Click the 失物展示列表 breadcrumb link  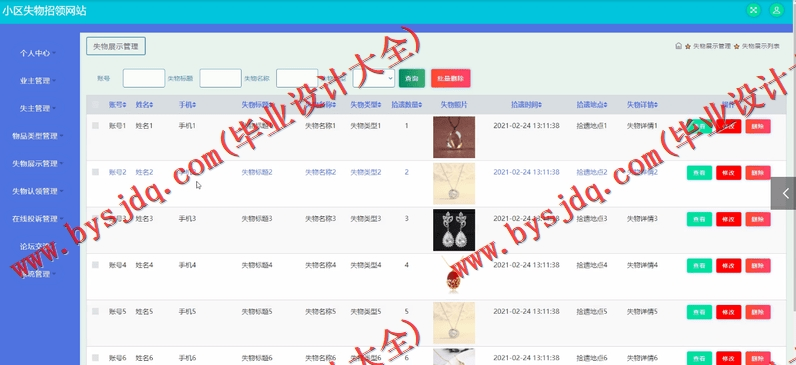click(x=760, y=46)
